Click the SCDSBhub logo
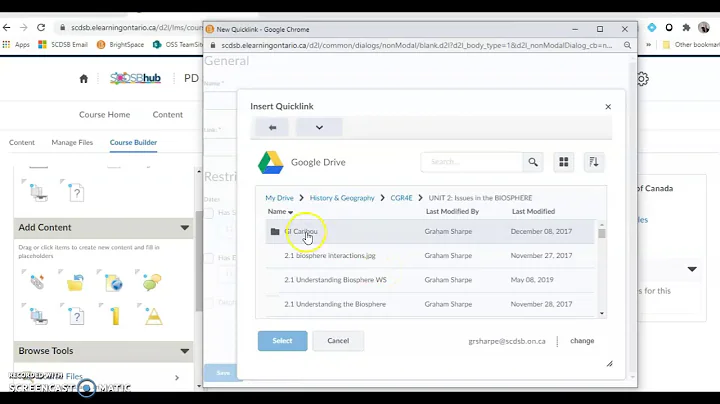The width and height of the screenshot is (720, 404). 135,78
